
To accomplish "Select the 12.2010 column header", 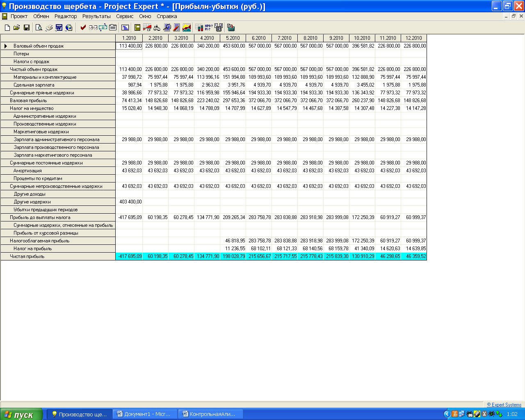I will coord(414,38).
